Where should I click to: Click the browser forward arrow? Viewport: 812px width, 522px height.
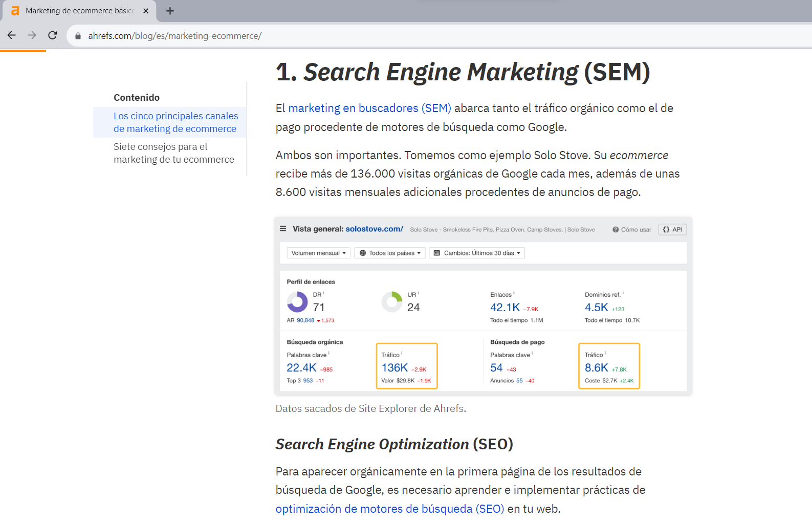pos(32,35)
